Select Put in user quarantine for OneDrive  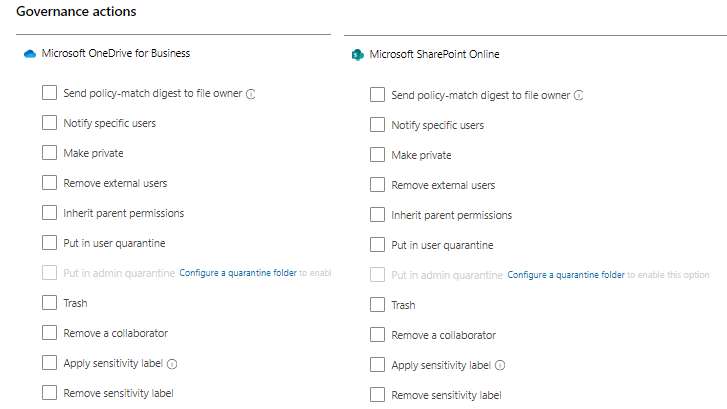click(x=49, y=243)
